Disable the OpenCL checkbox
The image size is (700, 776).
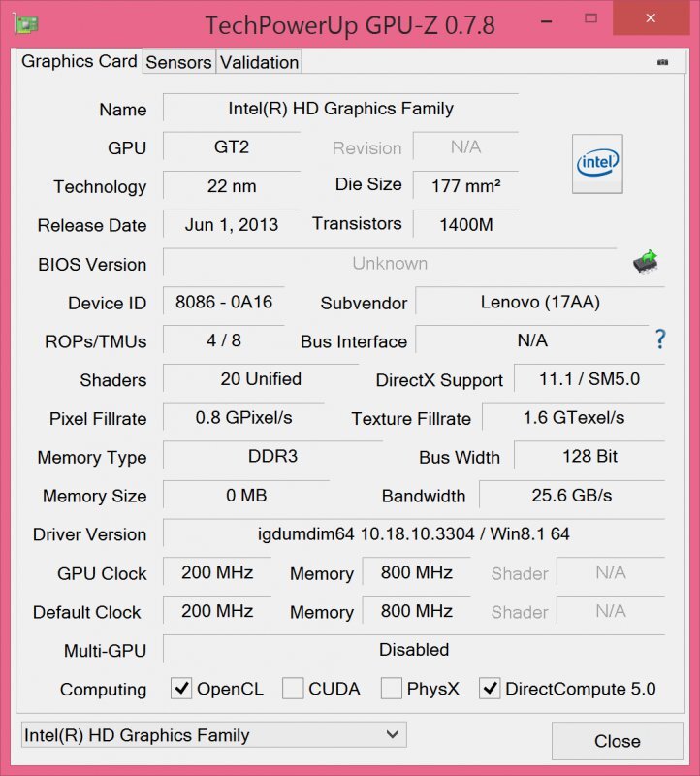click(x=181, y=689)
